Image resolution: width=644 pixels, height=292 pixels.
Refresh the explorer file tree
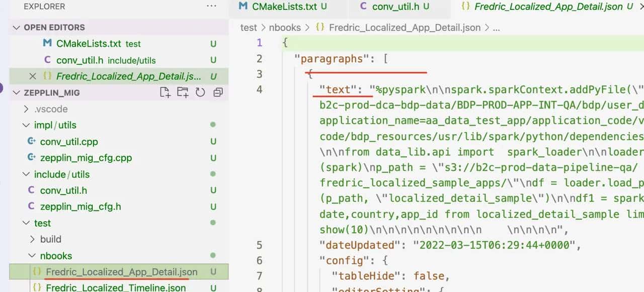coord(200,92)
